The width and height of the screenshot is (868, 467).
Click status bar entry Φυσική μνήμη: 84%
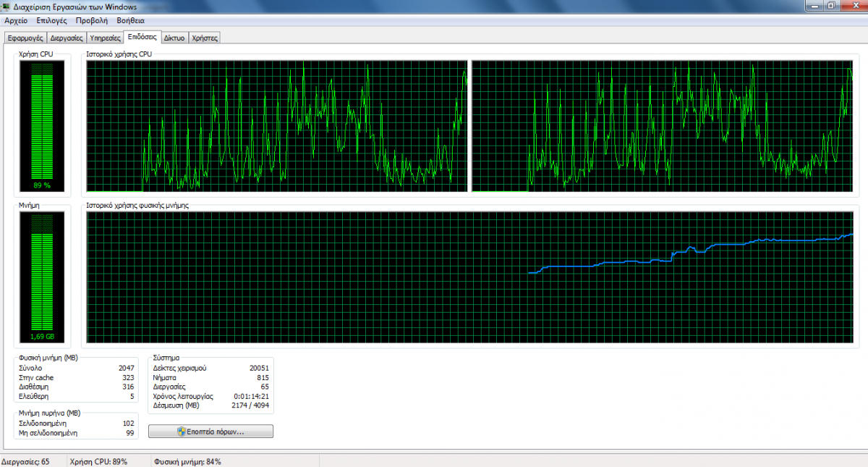pyautogui.click(x=187, y=461)
